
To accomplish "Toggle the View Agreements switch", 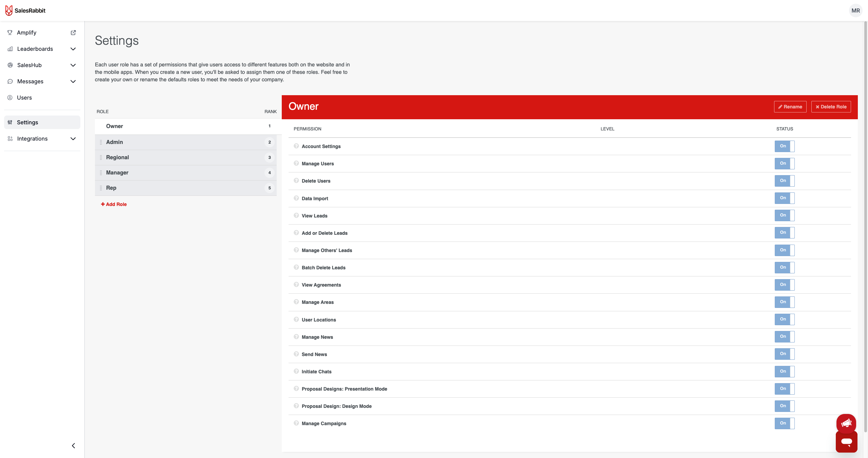I will click(x=785, y=285).
